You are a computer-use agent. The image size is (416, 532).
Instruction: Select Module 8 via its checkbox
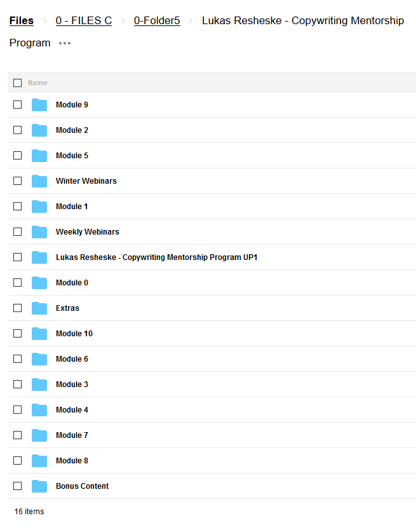18,461
